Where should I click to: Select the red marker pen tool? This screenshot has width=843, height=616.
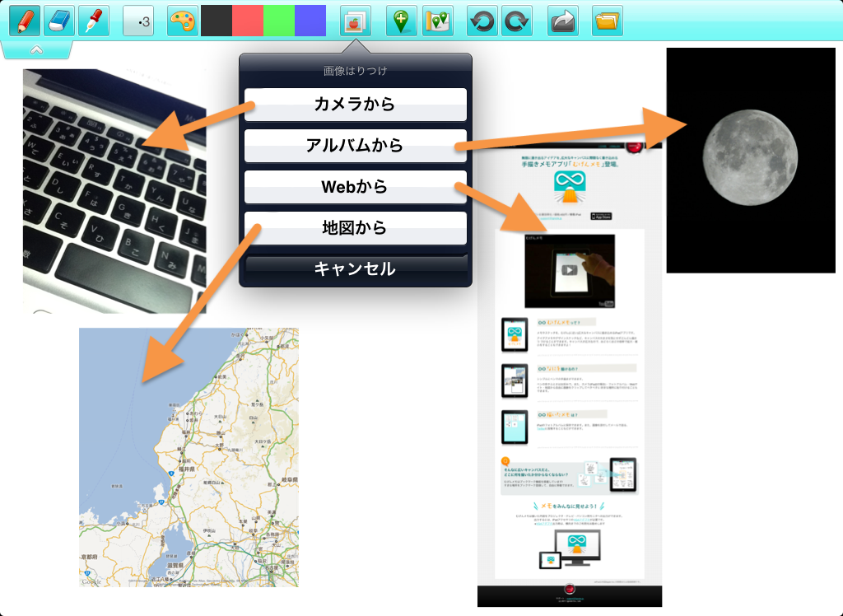(94, 21)
